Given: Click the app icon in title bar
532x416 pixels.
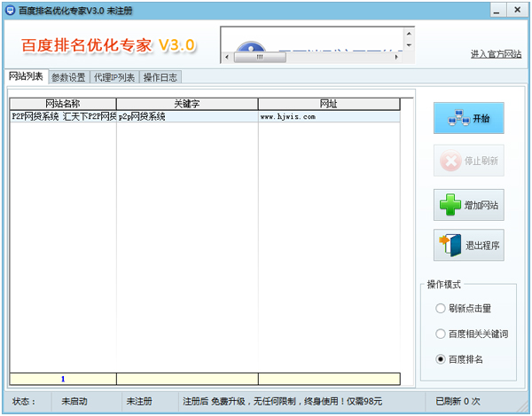Looking at the screenshot, I should (x=11, y=11).
